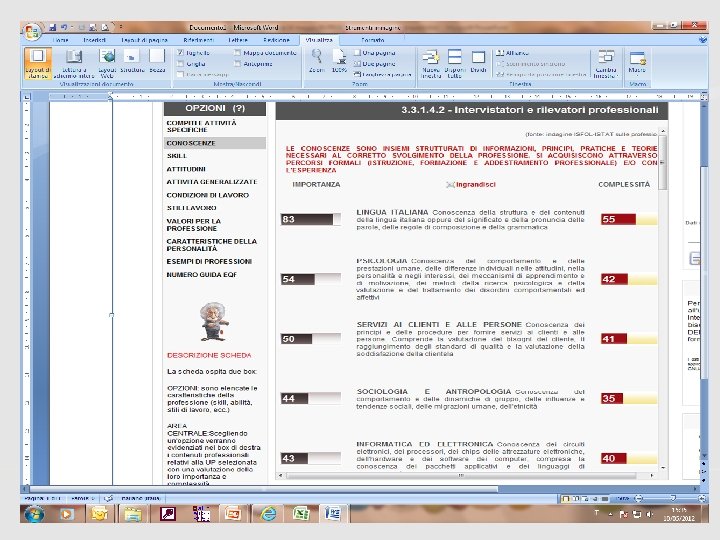Switch to Struttura outline view

(x=132, y=62)
